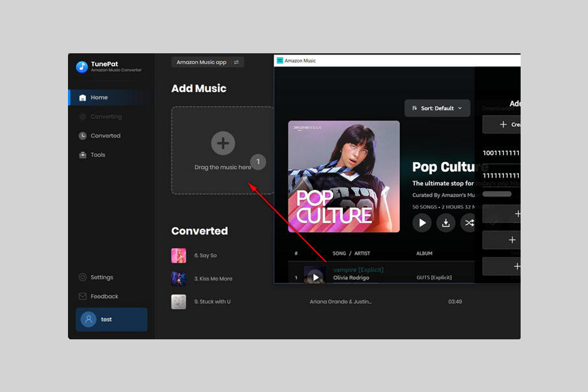Image resolution: width=588 pixels, height=392 pixels.
Task: Click the SONG column header
Action: [x=339, y=254]
